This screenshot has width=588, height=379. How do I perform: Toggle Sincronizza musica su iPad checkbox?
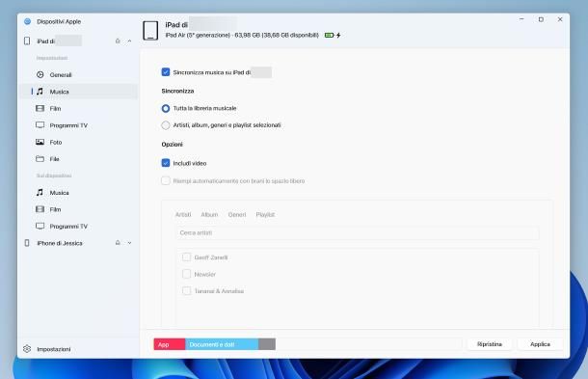[x=166, y=72]
